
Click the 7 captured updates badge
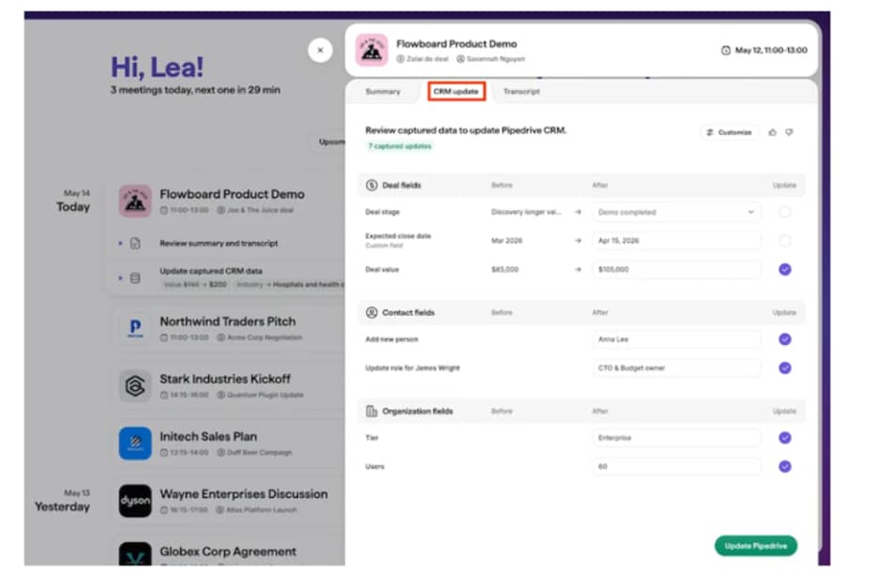[x=400, y=146]
